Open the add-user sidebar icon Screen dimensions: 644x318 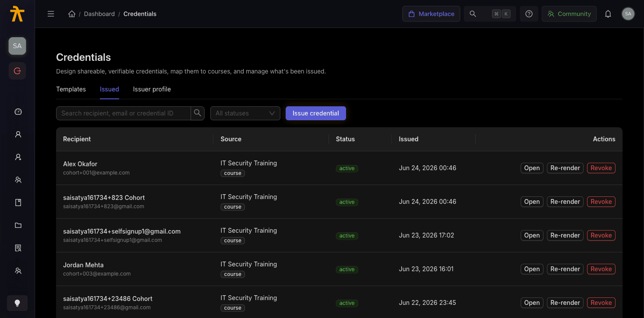coord(18,157)
